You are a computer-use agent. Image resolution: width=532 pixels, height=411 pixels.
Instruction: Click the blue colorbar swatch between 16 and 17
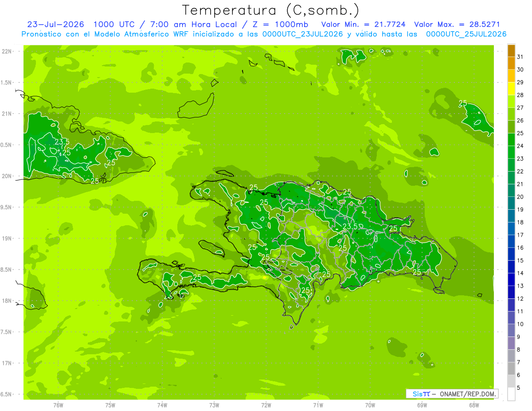click(x=511, y=241)
